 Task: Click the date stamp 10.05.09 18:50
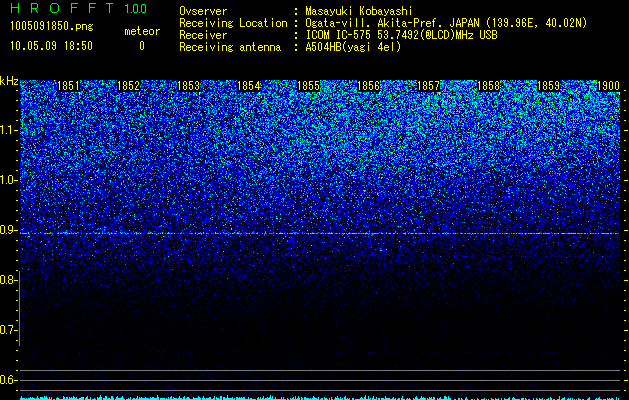[51, 46]
